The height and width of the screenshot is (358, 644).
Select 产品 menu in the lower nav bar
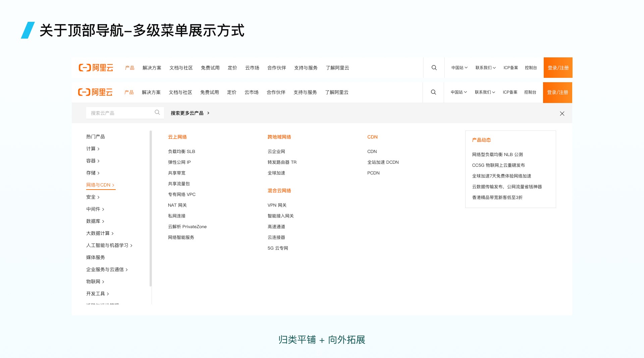point(129,92)
